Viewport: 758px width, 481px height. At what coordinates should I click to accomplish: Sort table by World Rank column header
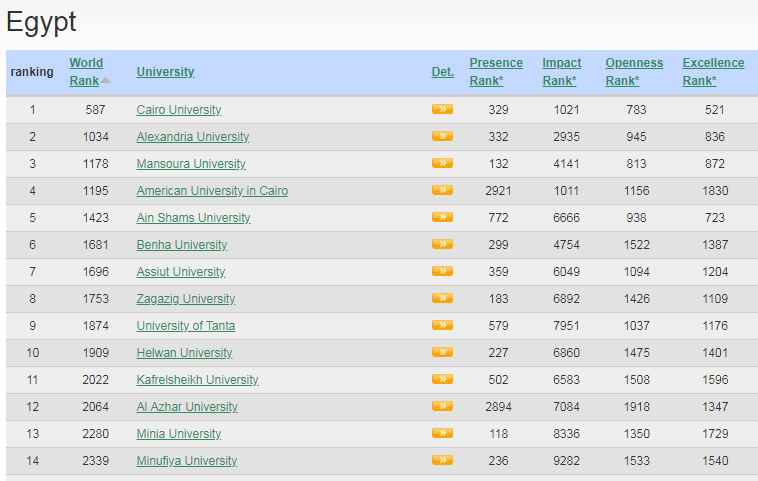(x=86, y=71)
